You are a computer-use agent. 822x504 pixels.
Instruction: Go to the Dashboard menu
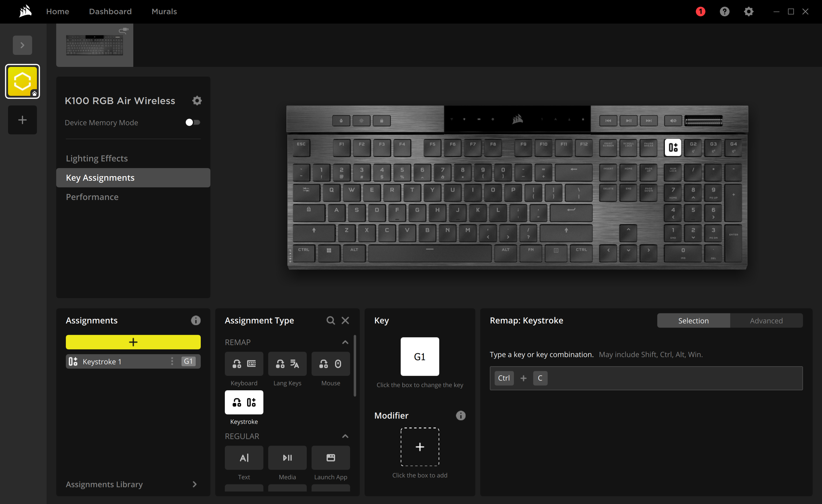click(x=110, y=12)
